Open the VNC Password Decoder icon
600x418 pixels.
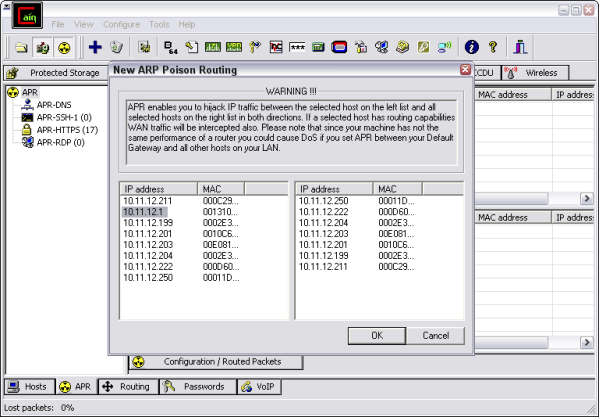[x=276, y=47]
